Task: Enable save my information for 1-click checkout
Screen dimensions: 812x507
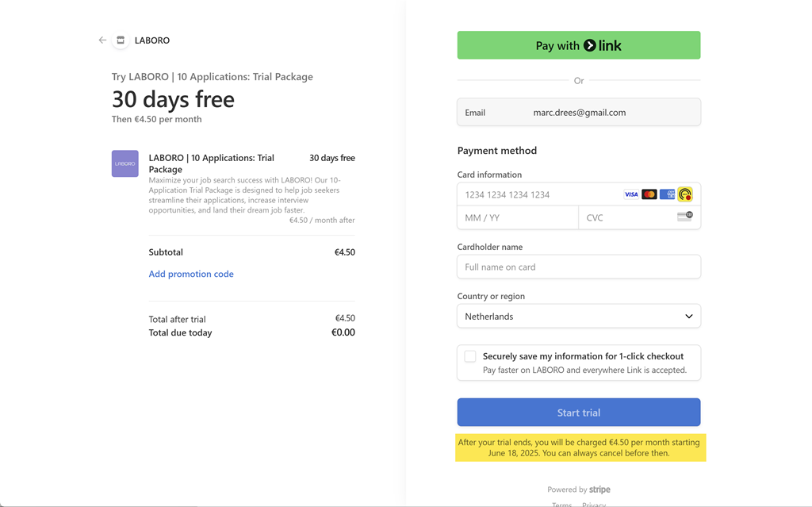Action: [x=470, y=357]
